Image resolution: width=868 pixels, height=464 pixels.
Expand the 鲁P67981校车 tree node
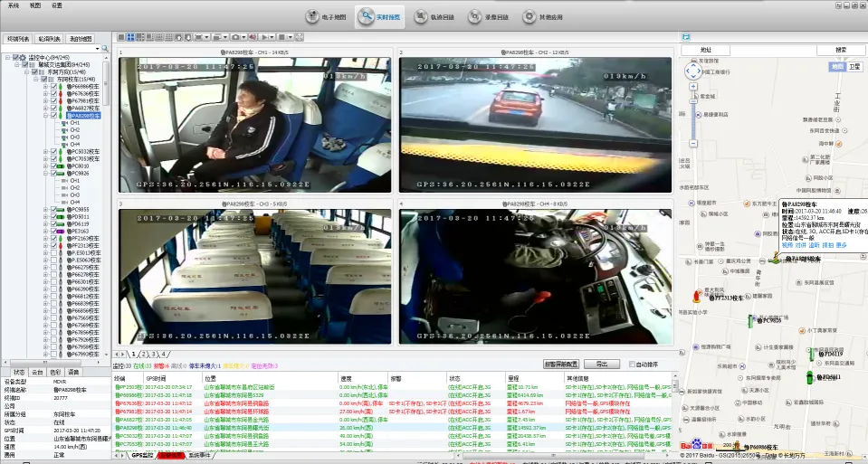(x=45, y=101)
